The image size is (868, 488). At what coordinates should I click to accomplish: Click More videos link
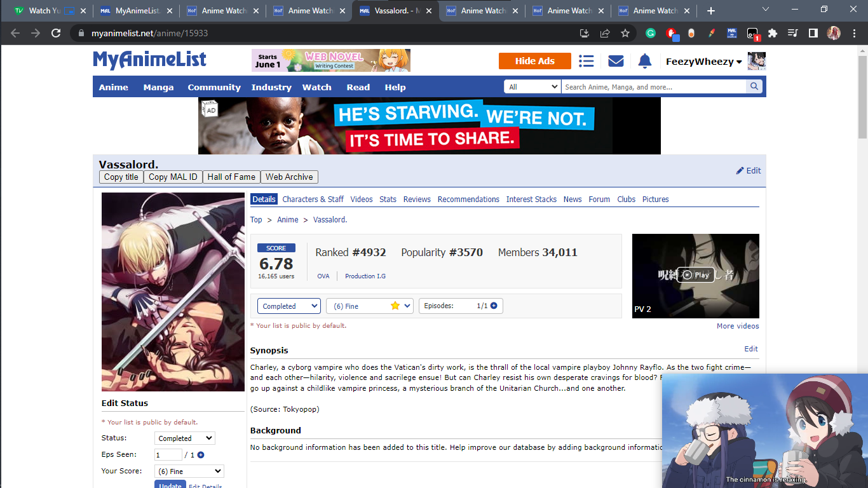tap(738, 326)
